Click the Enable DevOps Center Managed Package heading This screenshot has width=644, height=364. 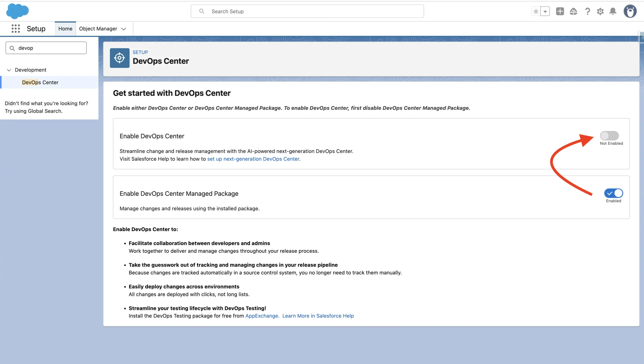179,194
